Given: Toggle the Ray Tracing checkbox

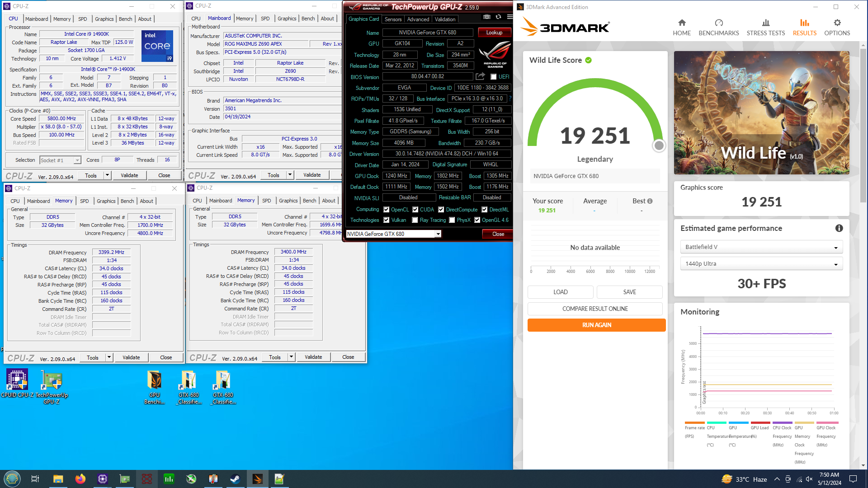Looking at the screenshot, I should coord(415,220).
